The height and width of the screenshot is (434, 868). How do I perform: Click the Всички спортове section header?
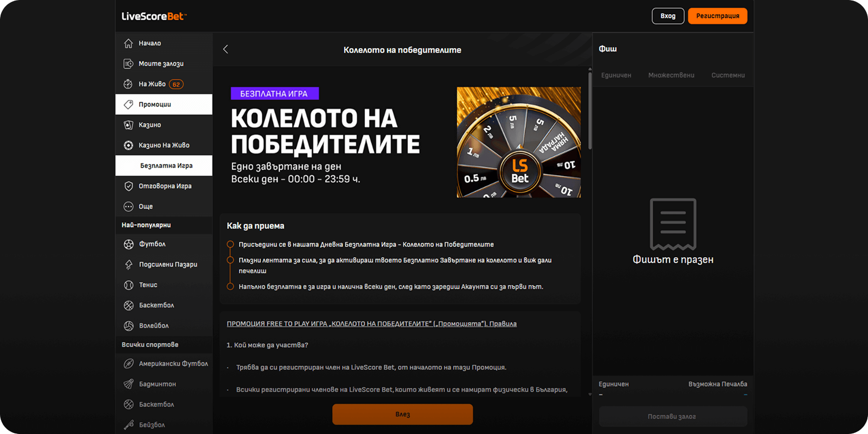tap(150, 345)
